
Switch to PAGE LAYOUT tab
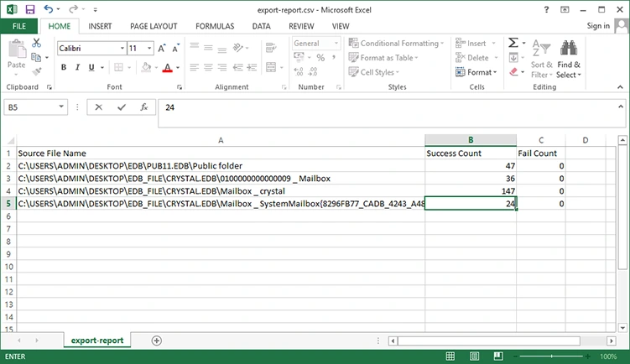click(154, 27)
